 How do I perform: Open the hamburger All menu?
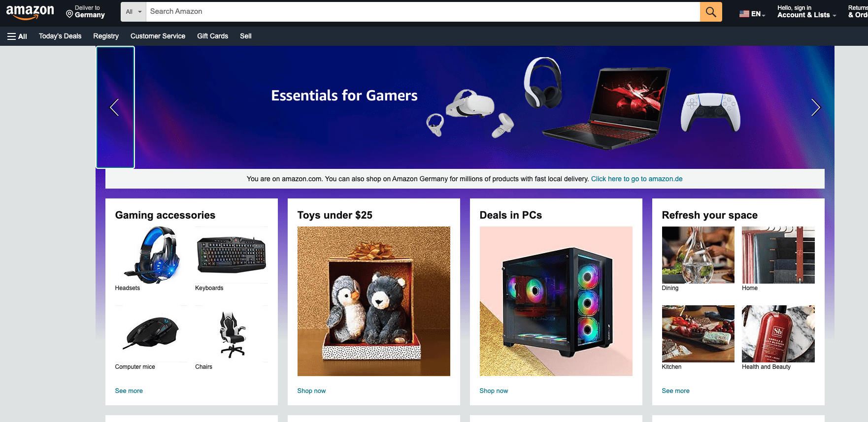click(17, 36)
